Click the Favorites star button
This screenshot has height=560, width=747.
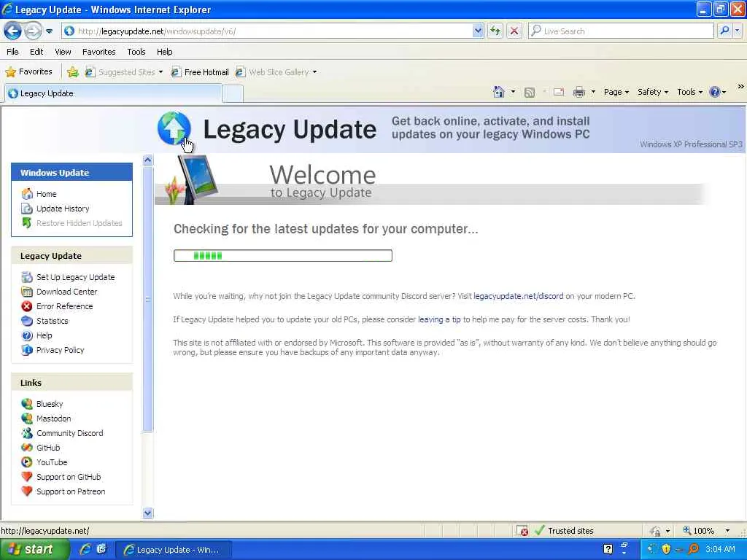point(28,72)
